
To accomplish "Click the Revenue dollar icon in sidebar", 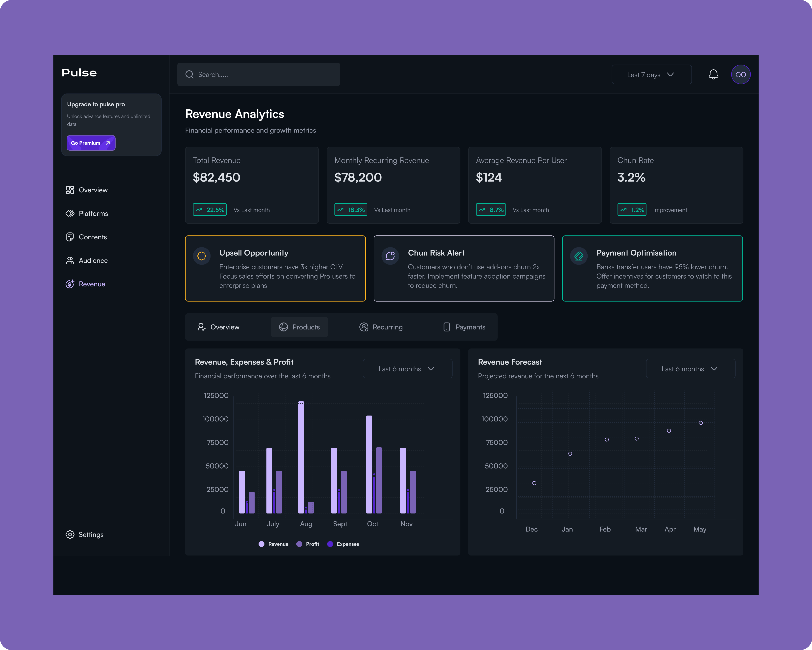I will coord(70,284).
